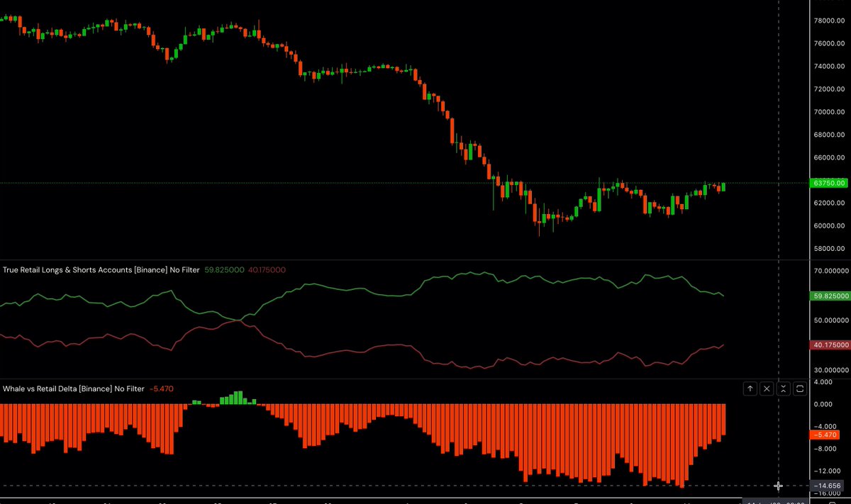Image resolution: width=851 pixels, height=504 pixels.
Task: Click the 63750.00 current price label
Action: [828, 183]
